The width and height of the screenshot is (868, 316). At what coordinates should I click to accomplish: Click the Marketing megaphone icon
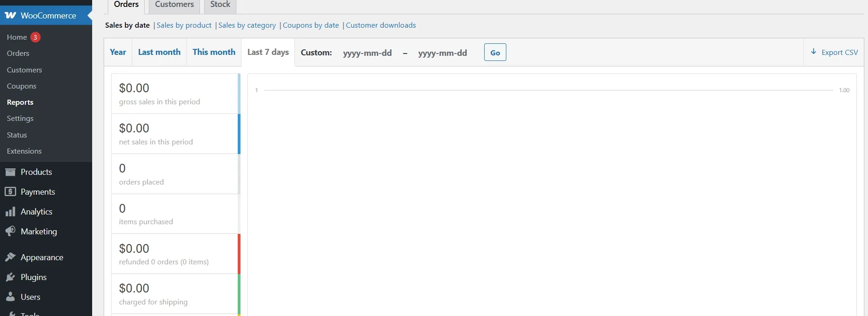tap(10, 231)
